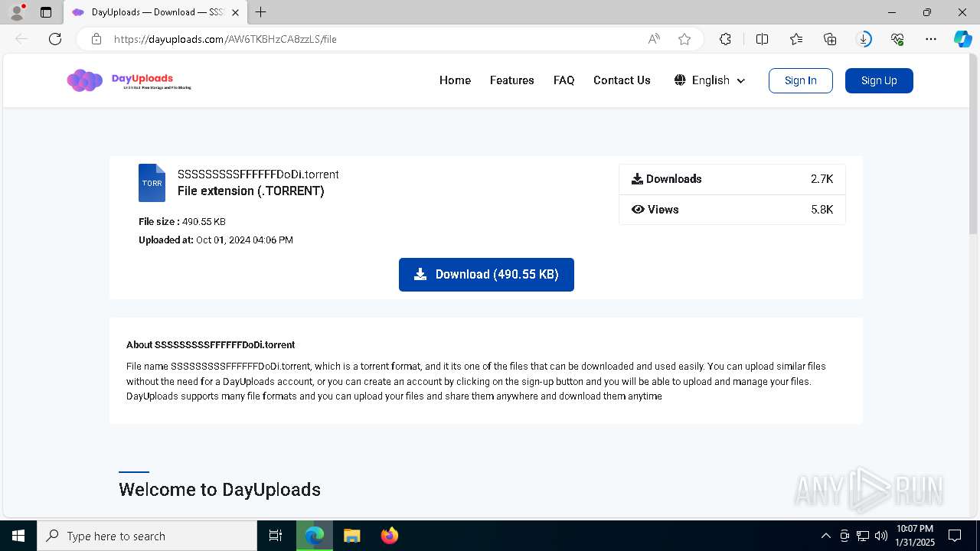
Task: Add this page to favorites
Action: click(x=684, y=39)
